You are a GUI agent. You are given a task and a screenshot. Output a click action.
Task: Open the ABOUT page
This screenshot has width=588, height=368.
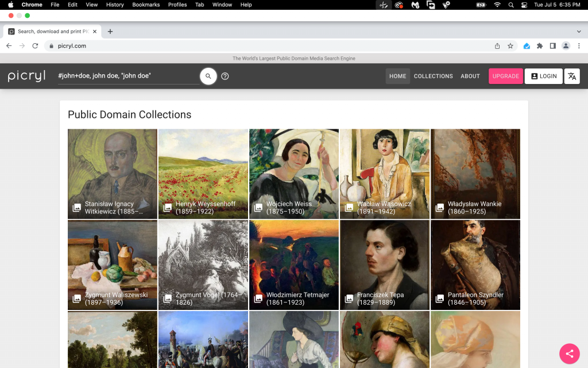click(470, 76)
